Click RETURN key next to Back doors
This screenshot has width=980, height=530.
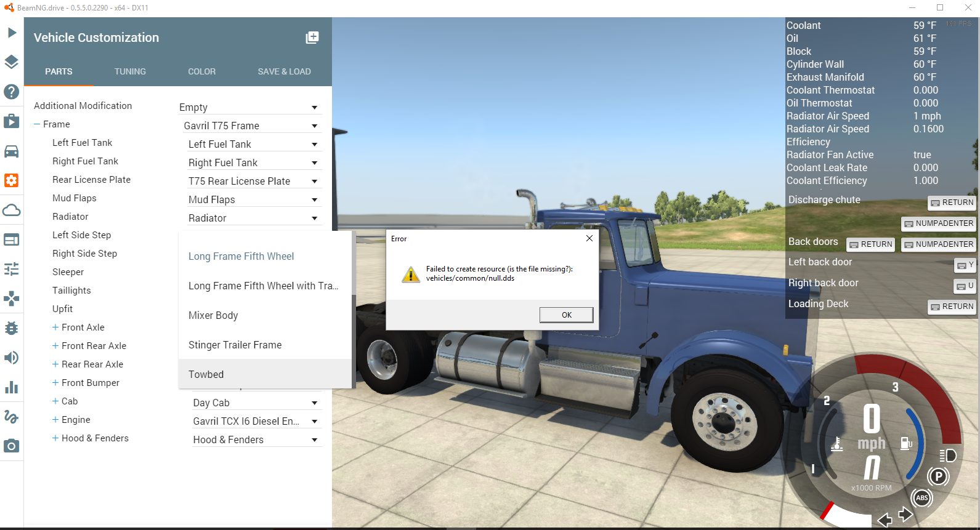click(x=871, y=244)
